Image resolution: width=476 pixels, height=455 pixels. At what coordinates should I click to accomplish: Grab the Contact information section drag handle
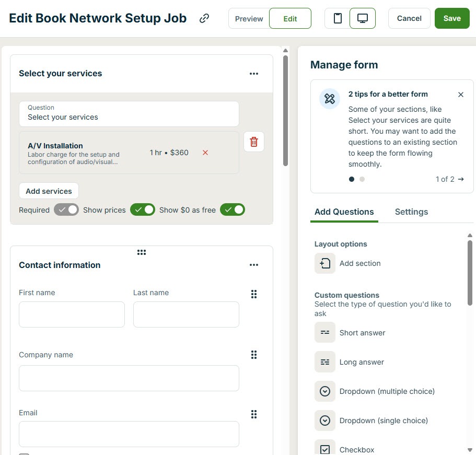point(142,252)
